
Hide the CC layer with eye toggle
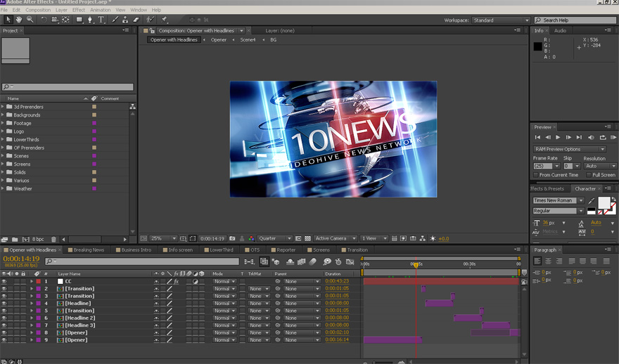coord(4,281)
